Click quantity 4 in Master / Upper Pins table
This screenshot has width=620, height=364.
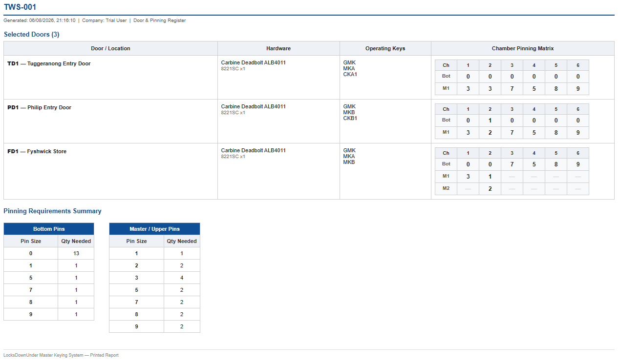182,278
